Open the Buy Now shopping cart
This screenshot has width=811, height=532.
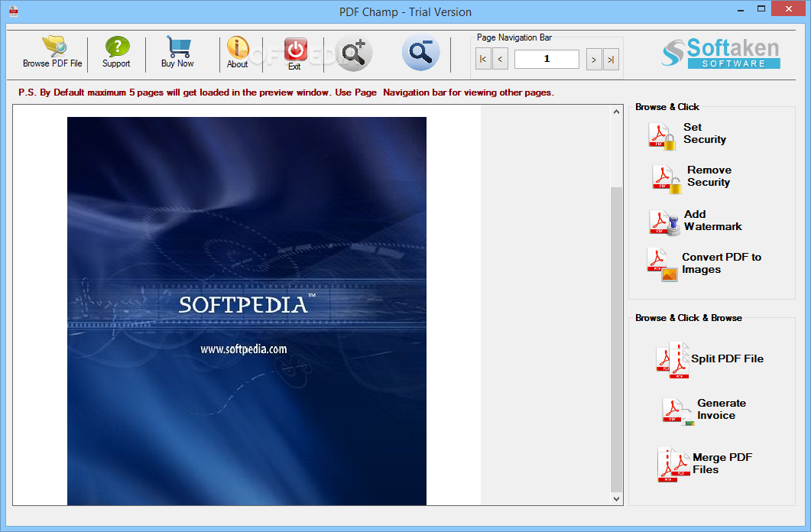[x=177, y=52]
